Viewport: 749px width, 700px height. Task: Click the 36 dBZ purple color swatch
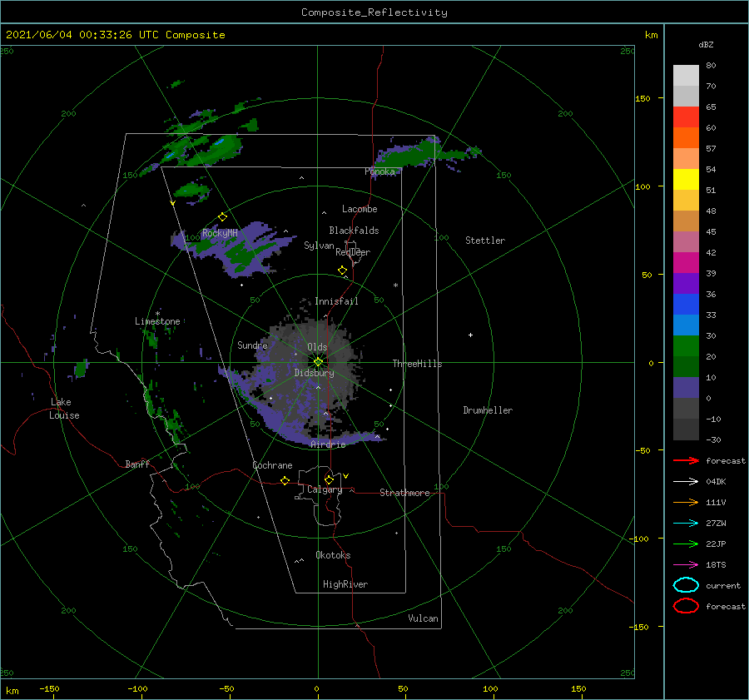[686, 283]
